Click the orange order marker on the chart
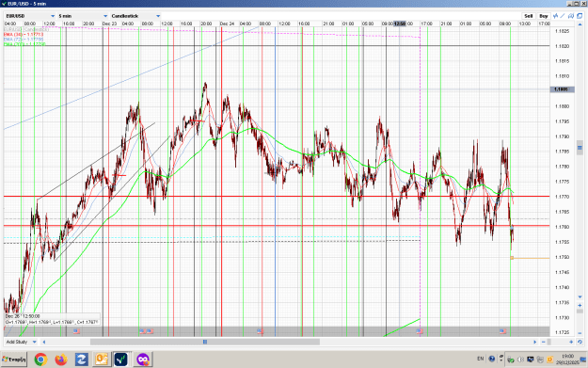Screen dimensions: 588x368 [x=512, y=258]
